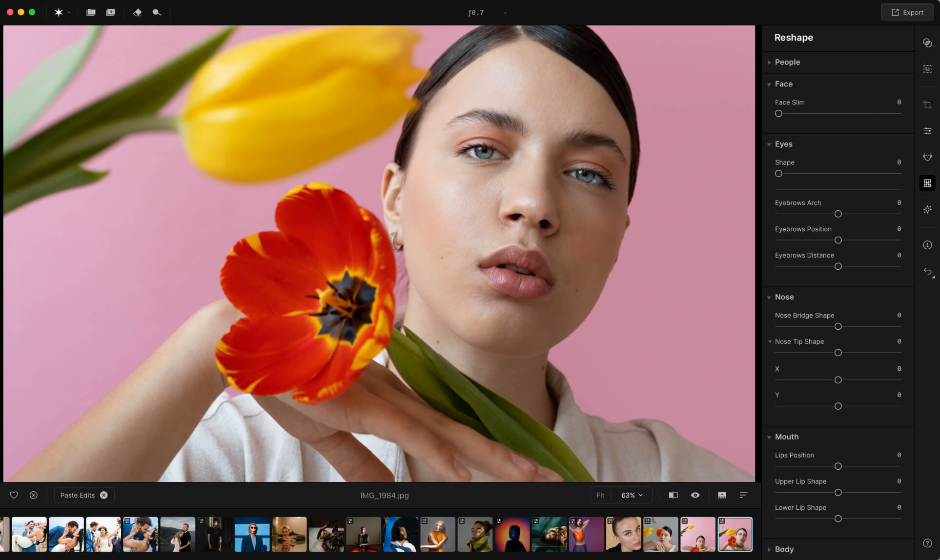This screenshot has height=560, width=940.
Task: Click the Lower Lip Shape slider handle
Action: tap(838, 519)
